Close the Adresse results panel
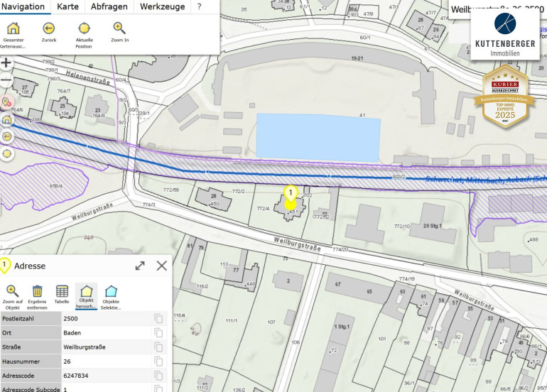Screen dimensions: 547x392 (162, 266)
